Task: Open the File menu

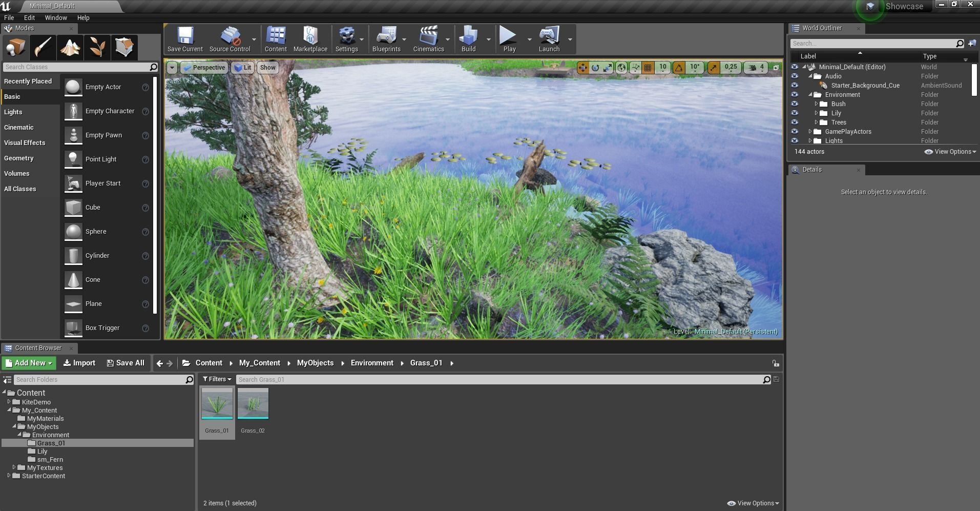Action: point(9,17)
